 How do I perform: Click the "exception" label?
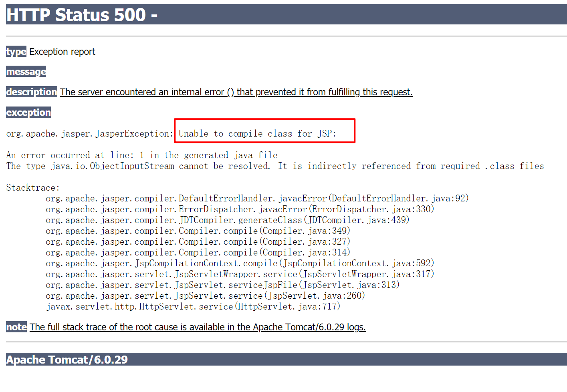[x=28, y=112]
